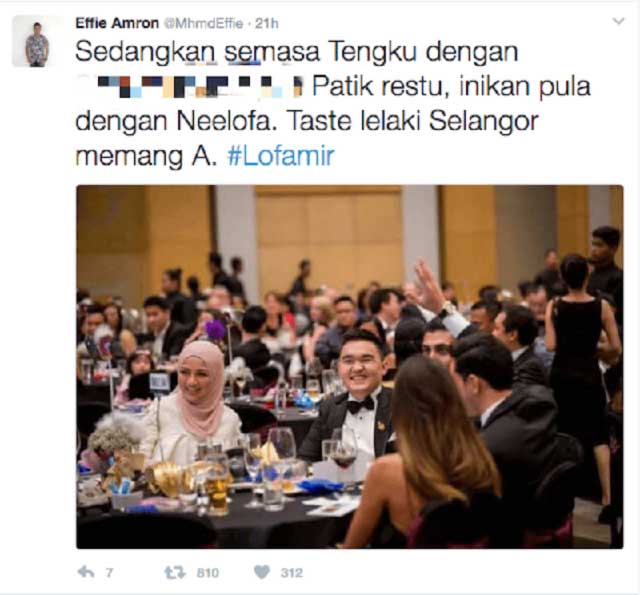Open the tweet options chevron menu
The image size is (640, 595).
point(619,21)
